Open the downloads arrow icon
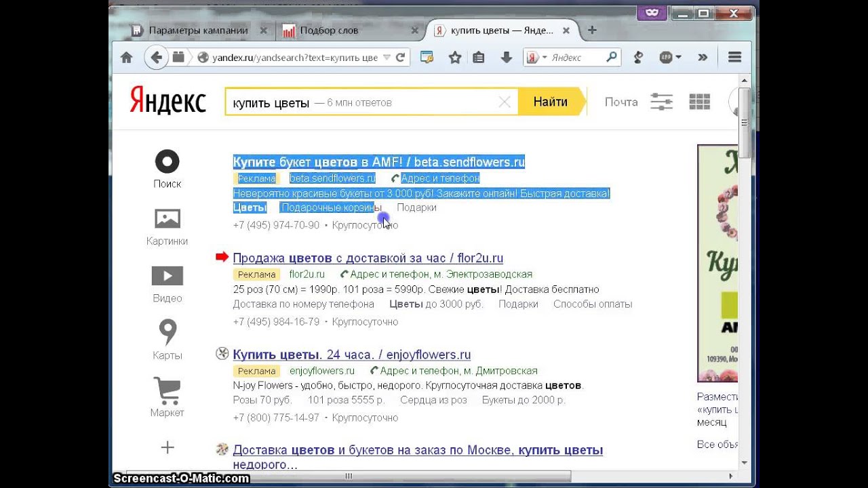 click(506, 58)
